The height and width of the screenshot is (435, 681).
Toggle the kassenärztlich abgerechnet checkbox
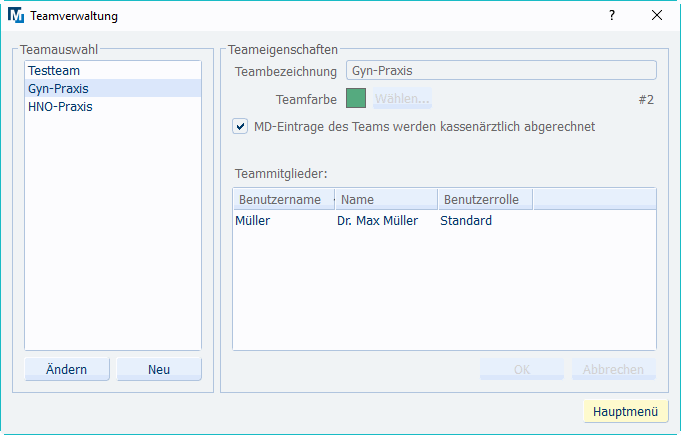(x=240, y=127)
